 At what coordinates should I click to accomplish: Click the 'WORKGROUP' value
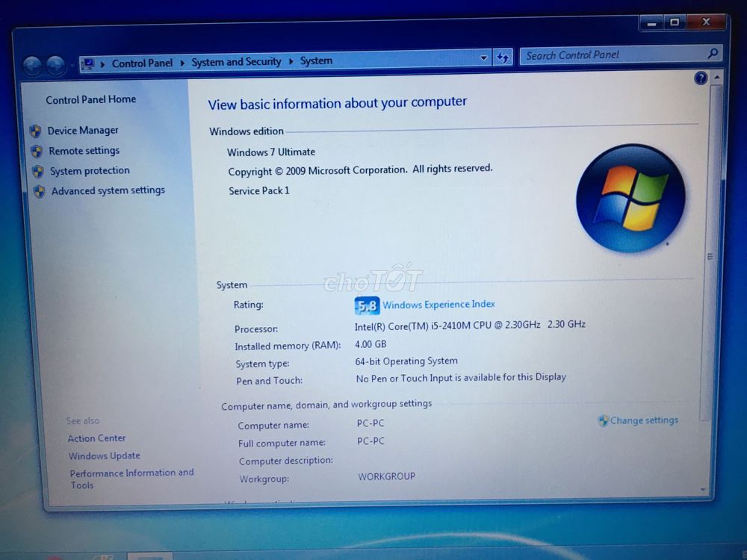(386, 476)
